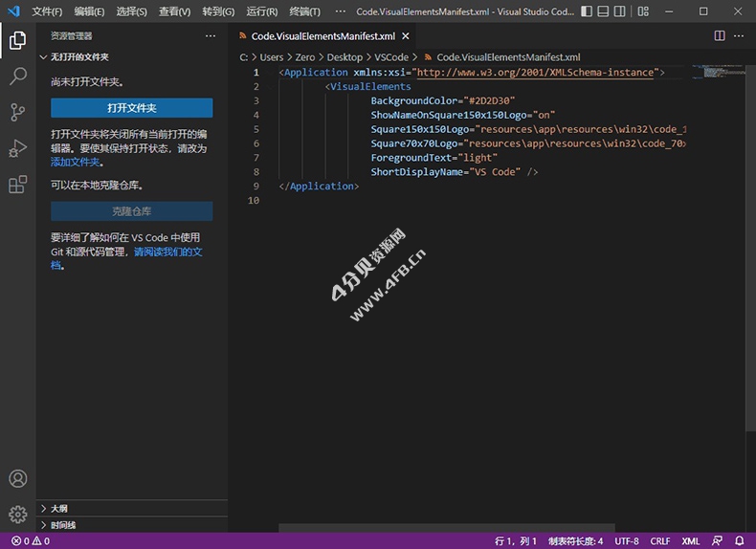Screen dimensions: 756x549
Task: Expand the 大纲 outline section
Action: pos(132,509)
